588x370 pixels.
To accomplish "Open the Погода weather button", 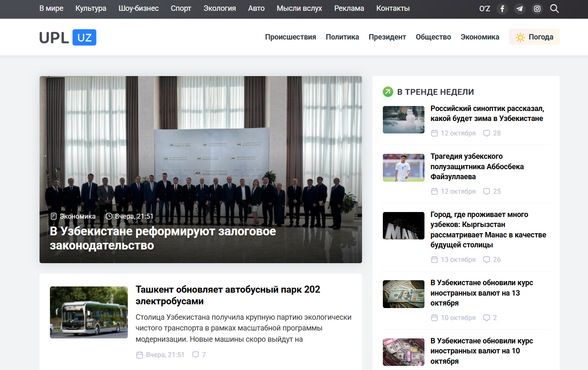I will [534, 37].
